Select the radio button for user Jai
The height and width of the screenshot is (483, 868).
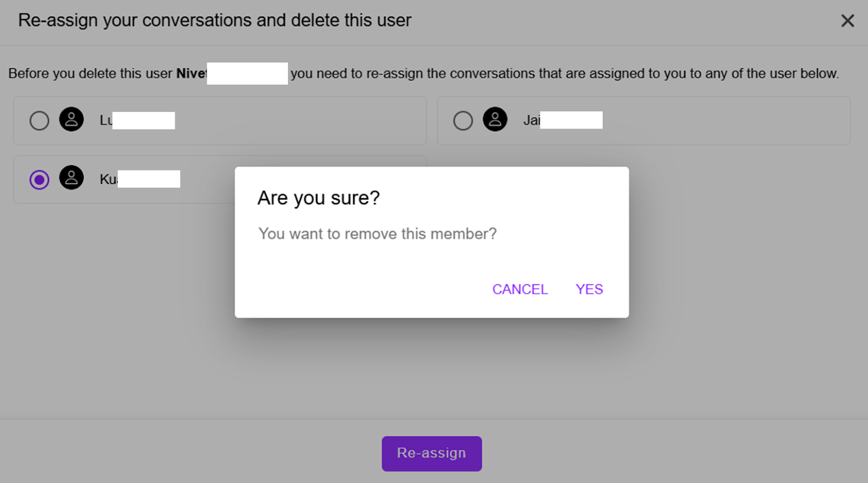(x=463, y=120)
